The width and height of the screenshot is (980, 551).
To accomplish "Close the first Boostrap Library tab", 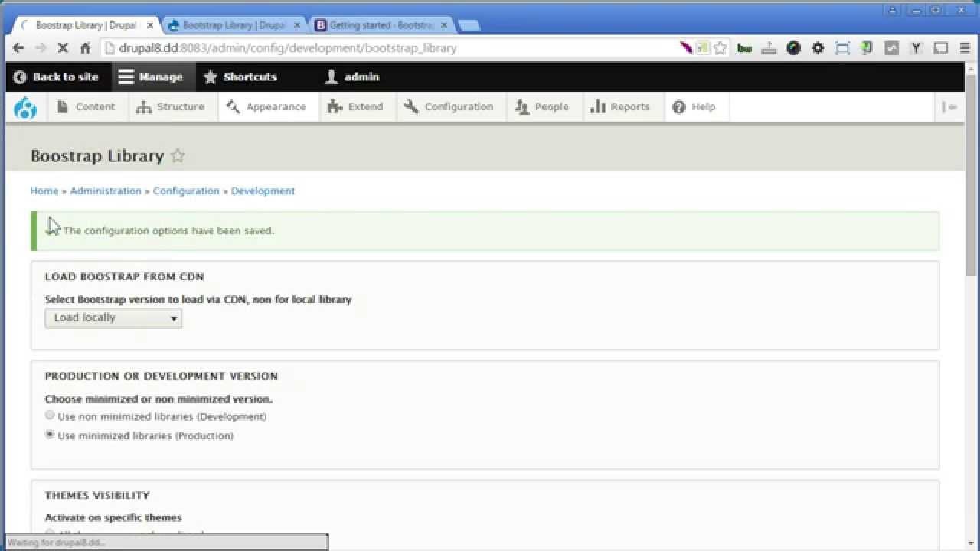I will 150,25.
